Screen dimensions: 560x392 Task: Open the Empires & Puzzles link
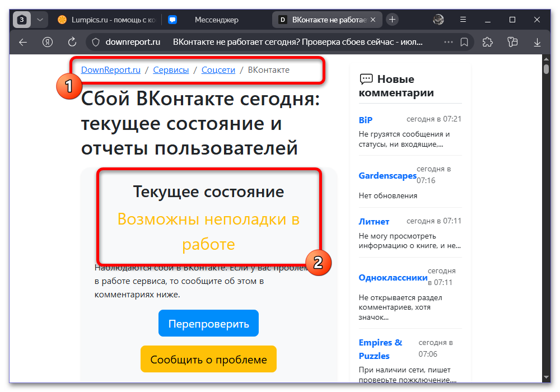(x=380, y=349)
